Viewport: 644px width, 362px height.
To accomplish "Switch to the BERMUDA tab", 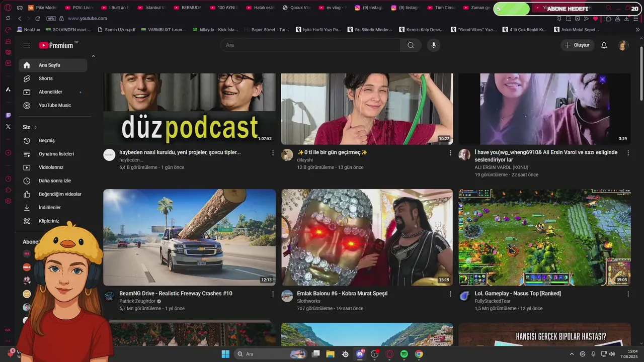I will (187, 8).
